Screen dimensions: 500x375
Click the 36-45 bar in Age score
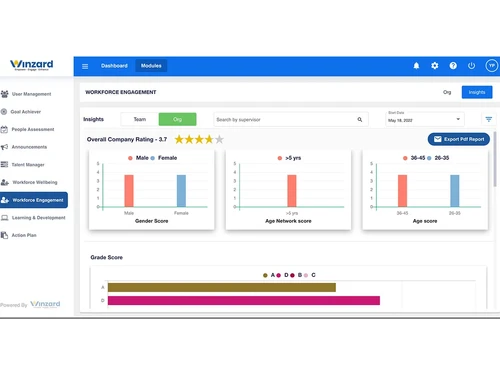[x=402, y=191]
